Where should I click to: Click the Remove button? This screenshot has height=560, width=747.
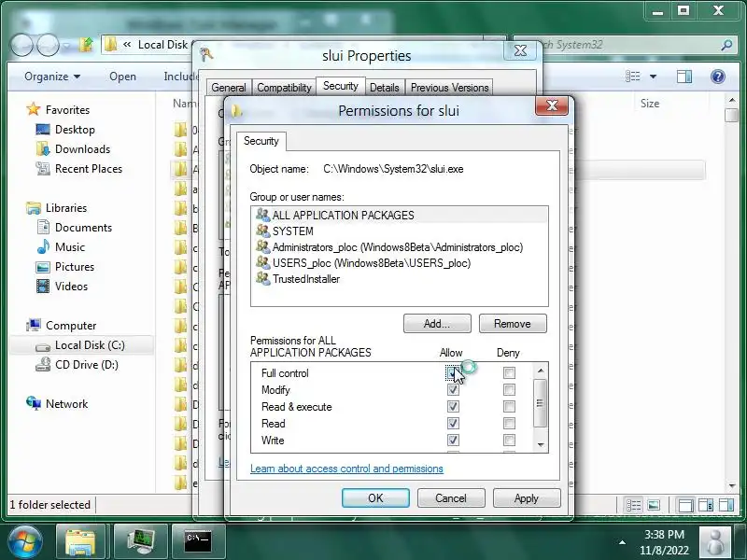click(513, 324)
